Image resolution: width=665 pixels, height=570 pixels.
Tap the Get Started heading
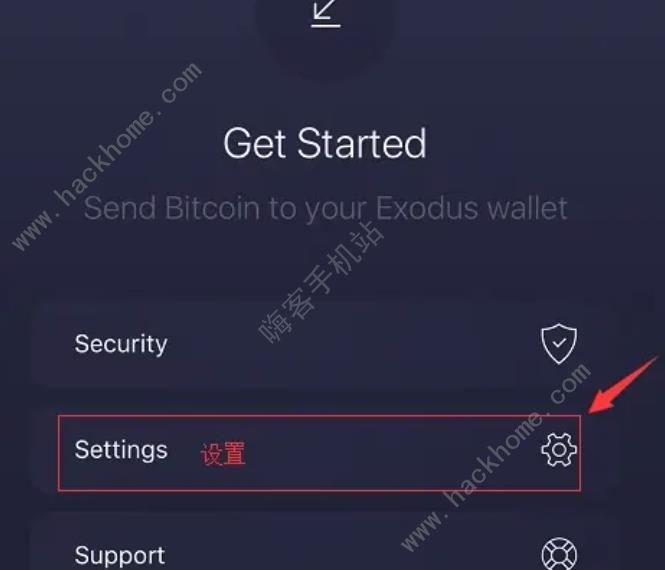point(325,143)
